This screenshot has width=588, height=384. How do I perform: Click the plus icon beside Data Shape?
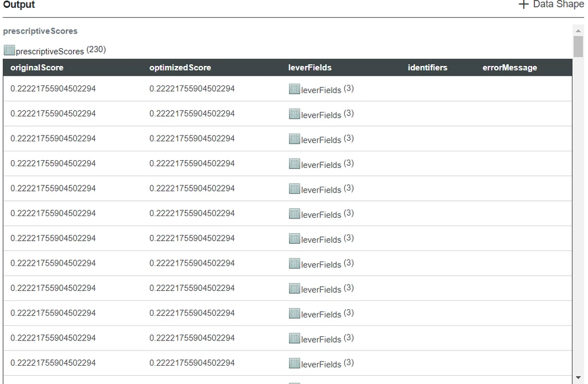[x=523, y=5]
